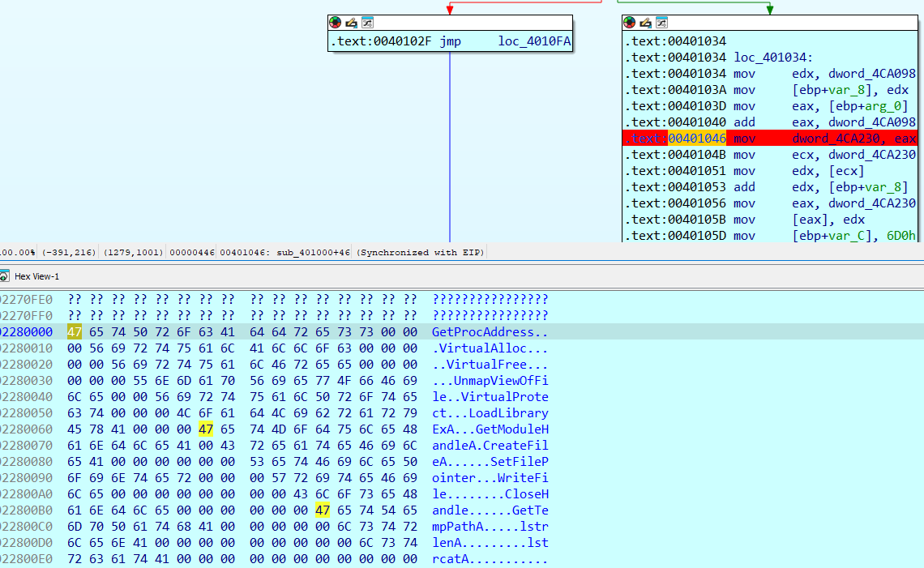
Task: Click edit pencil icon on jmp node
Action: point(351,23)
